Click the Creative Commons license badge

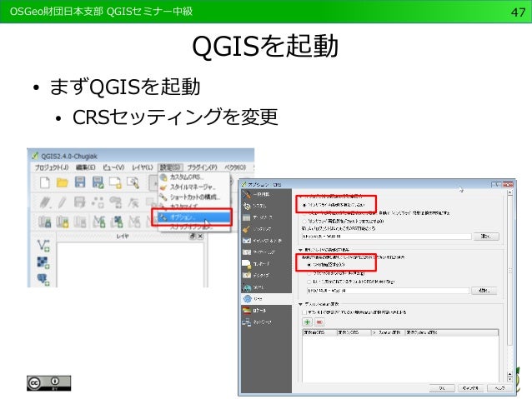tap(49, 383)
